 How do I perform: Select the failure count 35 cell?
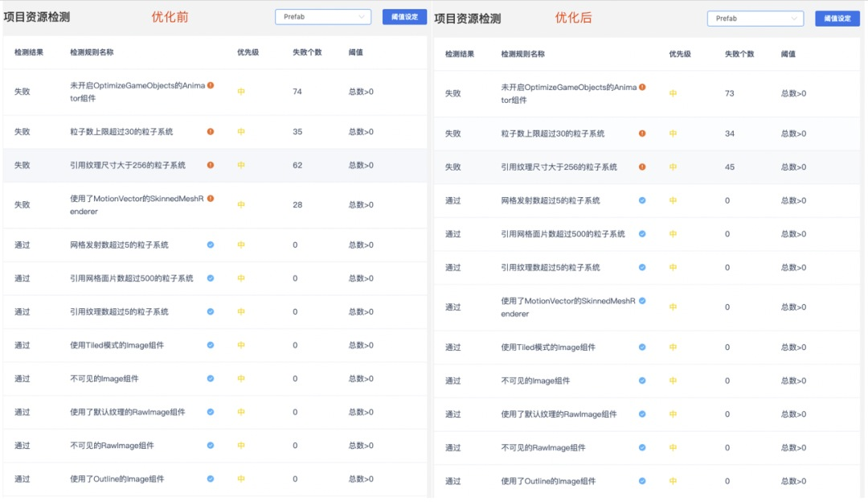(297, 131)
